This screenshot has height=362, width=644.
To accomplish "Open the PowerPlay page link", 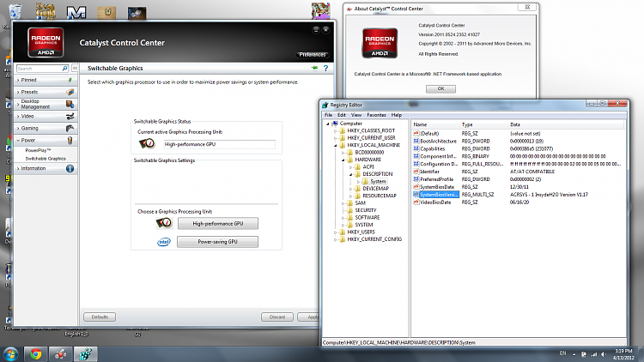I will tap(38, 150).
